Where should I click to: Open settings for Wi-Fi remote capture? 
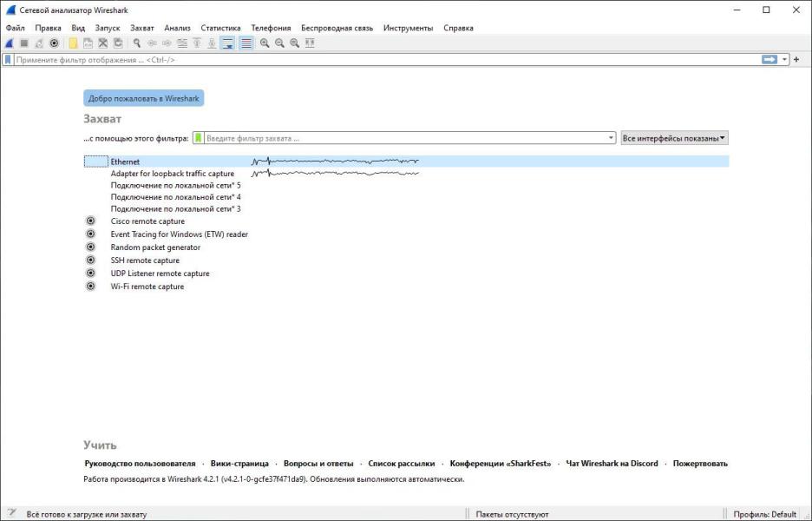coord(90,286)
